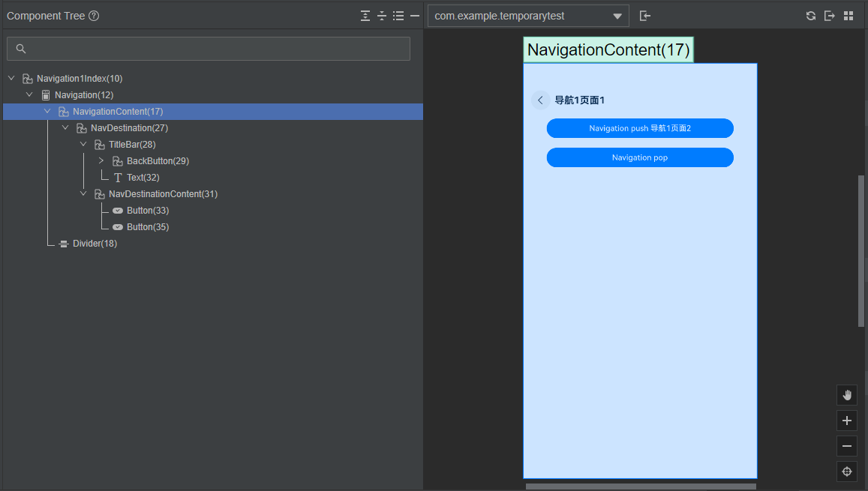This screenshot has height=491, width=868.
Task: Click the grid layout icon at top right
Action: point(848,16)
